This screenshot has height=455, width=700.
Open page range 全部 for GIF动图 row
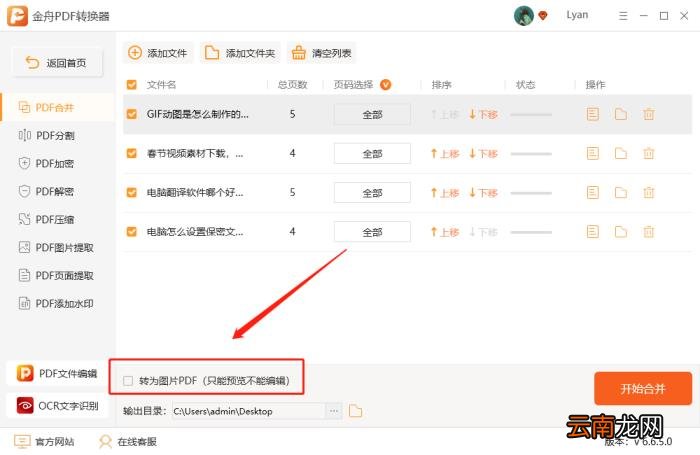click(372, 115)
